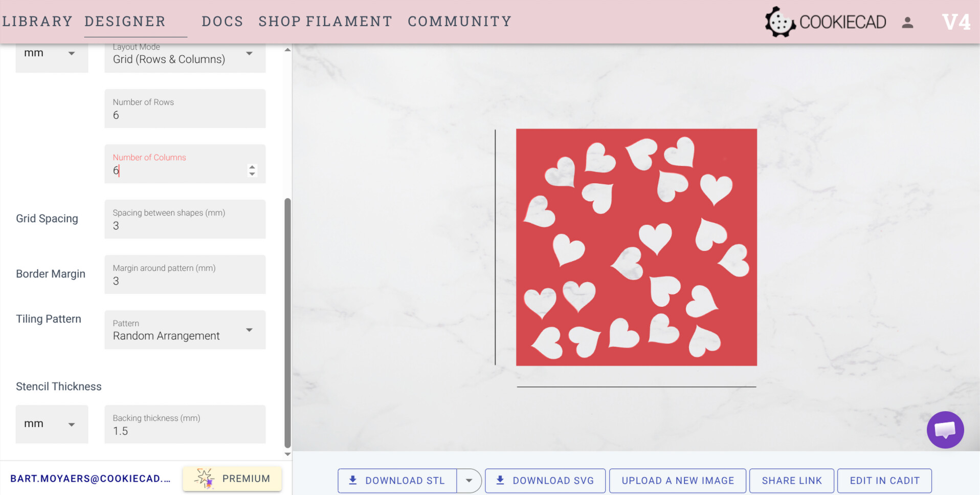Switch to the Library tab
Screen dimensions: 980x495
point(37,21)
